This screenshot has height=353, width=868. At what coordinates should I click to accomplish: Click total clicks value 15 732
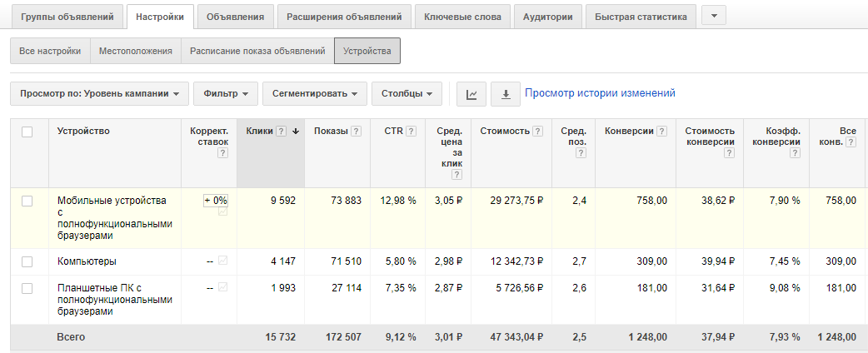click(x=281, y=336)
